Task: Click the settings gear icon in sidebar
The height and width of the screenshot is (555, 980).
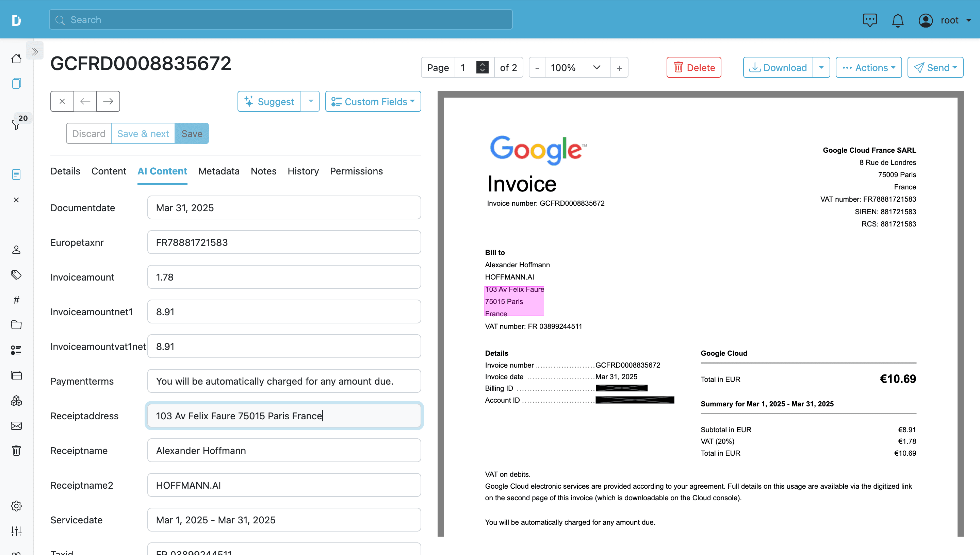Action: [16, 506]
